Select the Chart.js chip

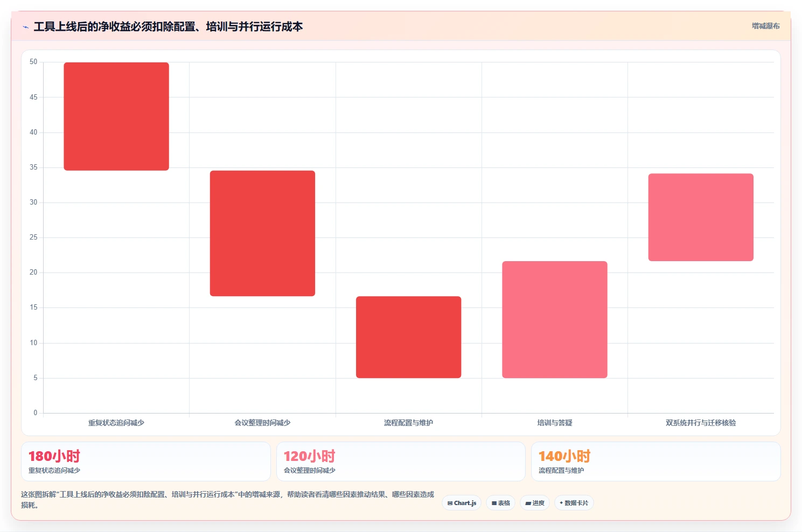tap(462, 503)
